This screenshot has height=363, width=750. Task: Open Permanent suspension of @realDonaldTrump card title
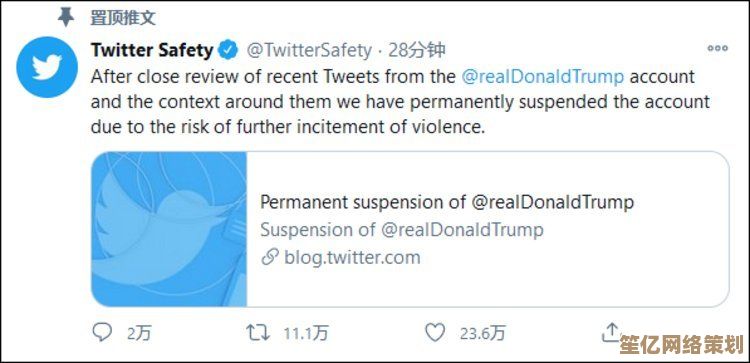point(447,202)
